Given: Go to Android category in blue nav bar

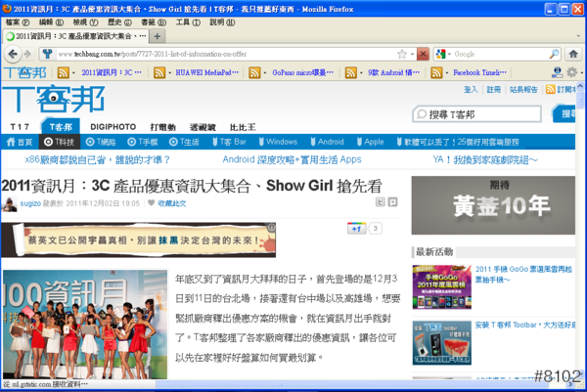Looking at the screenshot, I should [x=327, y=142].
